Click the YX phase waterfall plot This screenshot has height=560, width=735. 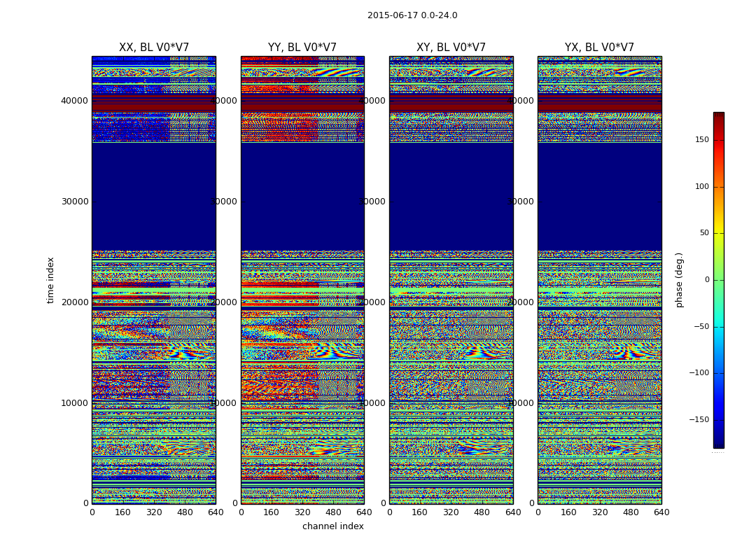coord(599,280)
